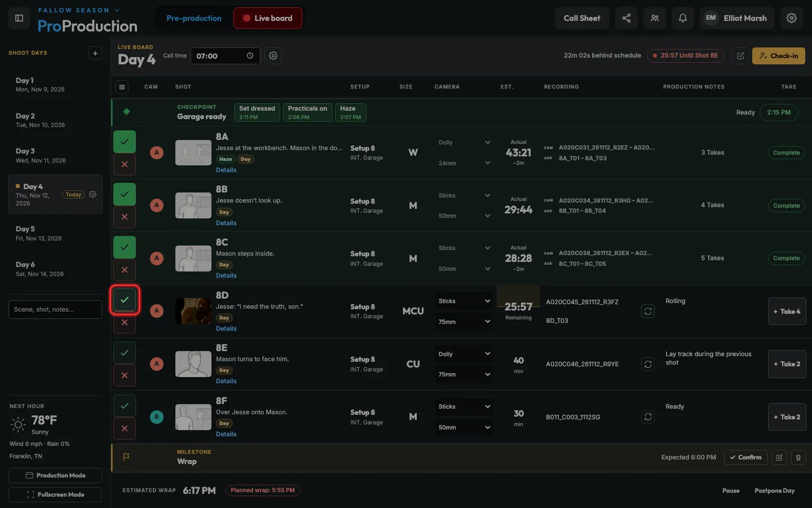Switch to Pre-production tab
812x508 pixels.
[194, 18]
